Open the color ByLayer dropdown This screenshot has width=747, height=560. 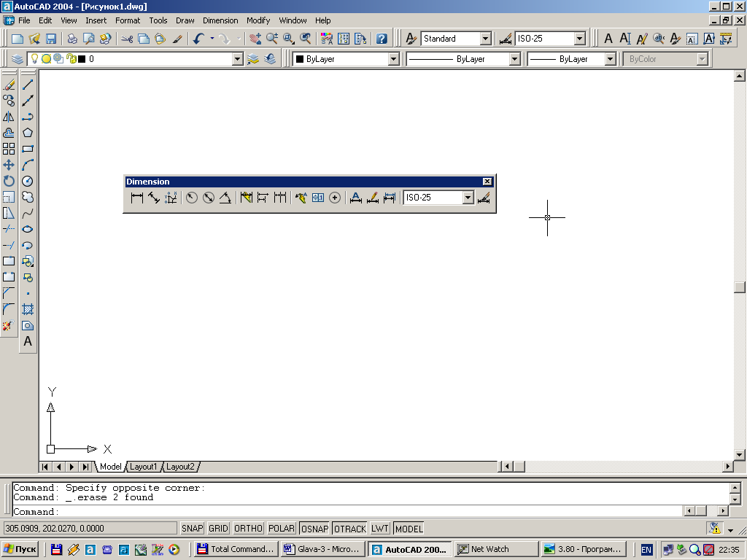tap(393, 59)
